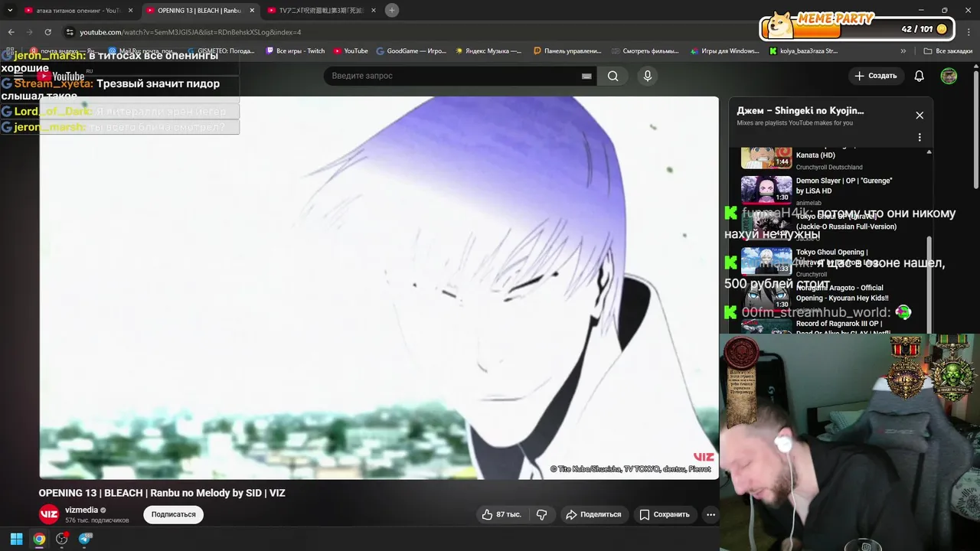This screenshot has width=980, height=551.
Task: Dislike the video with thumbs down
Action: [x=542, y=514]
